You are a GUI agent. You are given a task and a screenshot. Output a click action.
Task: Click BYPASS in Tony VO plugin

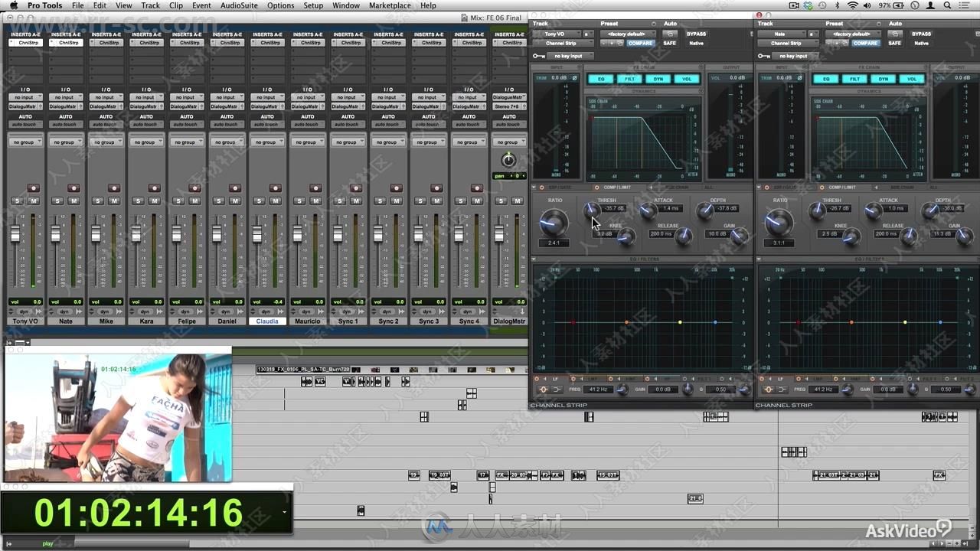(x=696, y=34)
